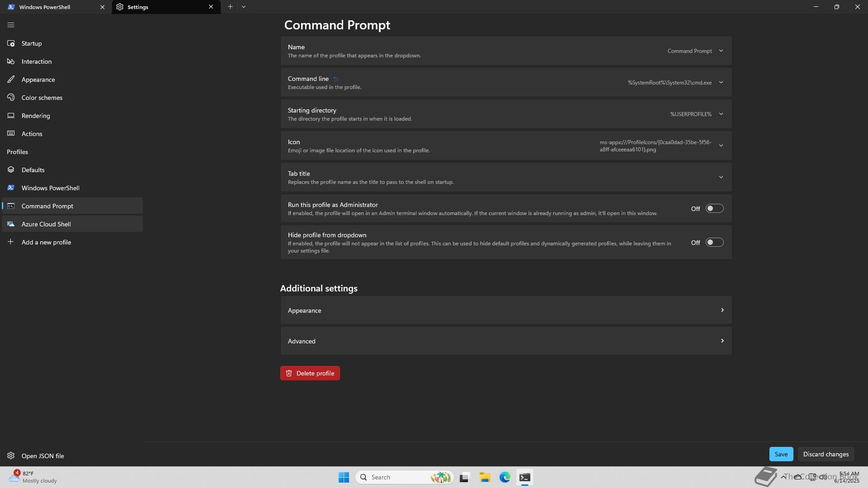Open the new tab plus icon
The image size is (868, 488).
coord(230,7)
